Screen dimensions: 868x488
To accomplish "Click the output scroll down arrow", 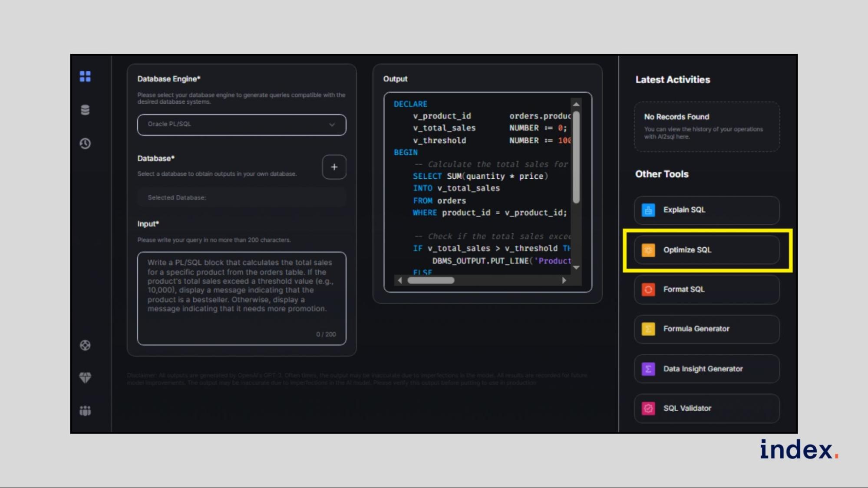I will [576, 268].
